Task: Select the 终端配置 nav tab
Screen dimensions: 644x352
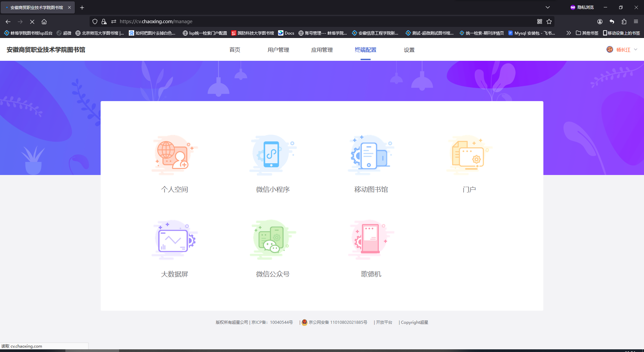Action: click(x=366, y=50)
